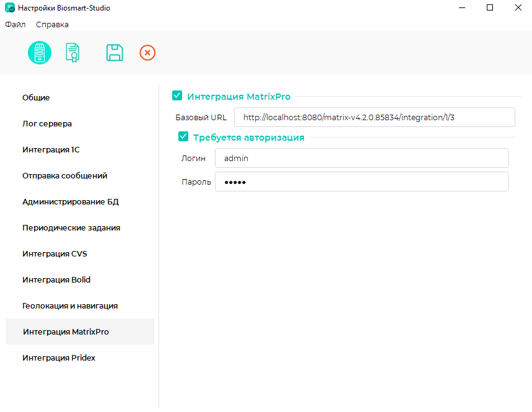Cancel changes with the red X icon

pos(147,53)
